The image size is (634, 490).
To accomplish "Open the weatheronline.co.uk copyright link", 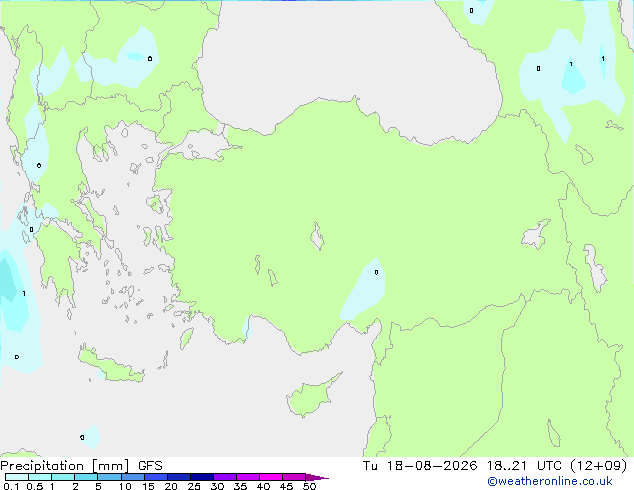I will click(550, 481).
